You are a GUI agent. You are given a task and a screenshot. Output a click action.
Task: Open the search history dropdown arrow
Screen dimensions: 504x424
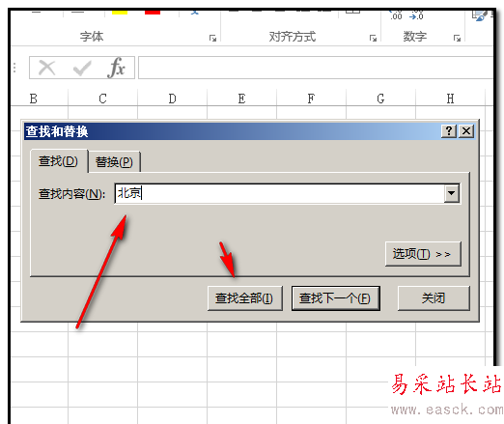452,193
